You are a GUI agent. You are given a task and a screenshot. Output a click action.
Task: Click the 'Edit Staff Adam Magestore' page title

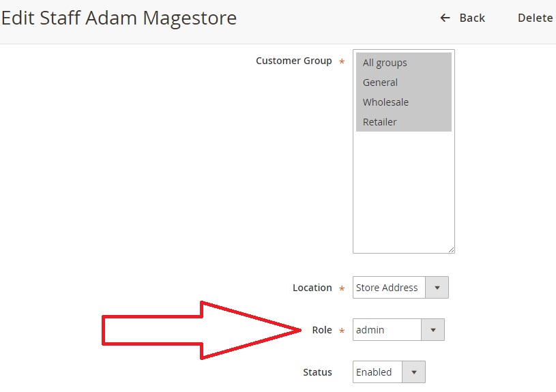[119, 18]
